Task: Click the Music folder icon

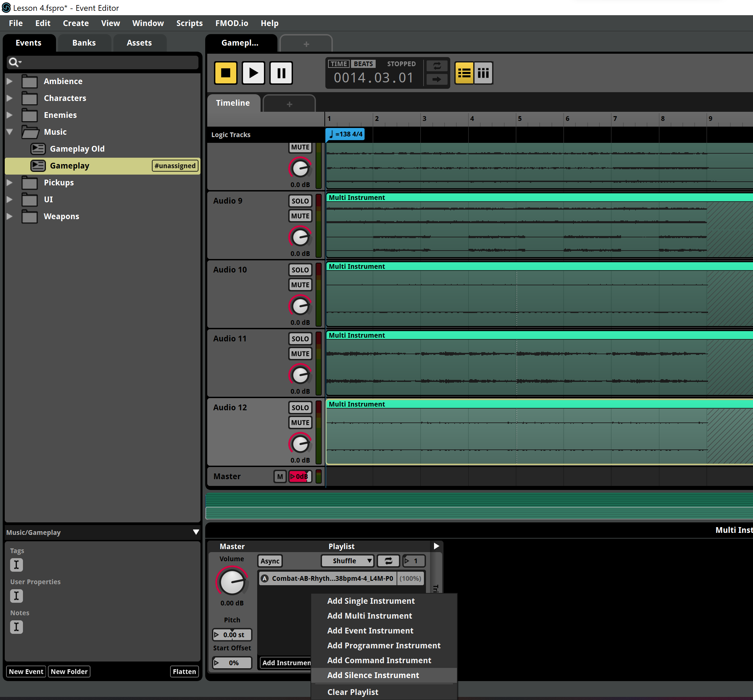Action: pyautogui.click(x=30, y=132)
